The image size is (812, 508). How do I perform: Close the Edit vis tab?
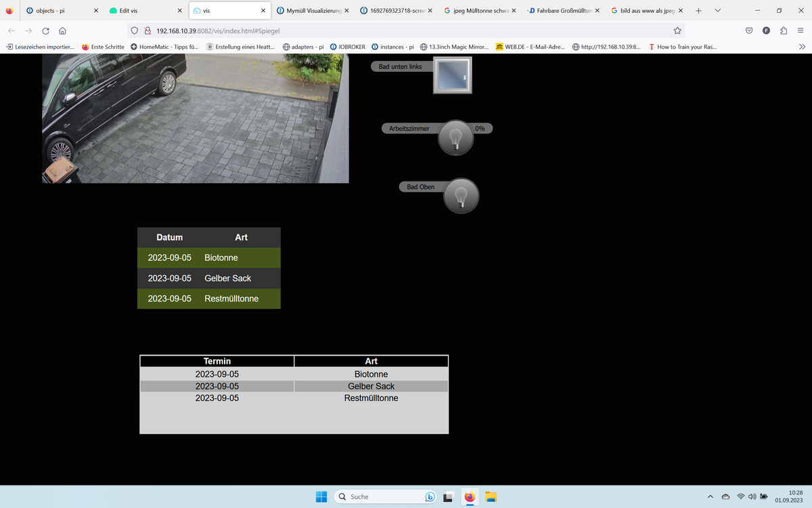(x=179, y=11)
